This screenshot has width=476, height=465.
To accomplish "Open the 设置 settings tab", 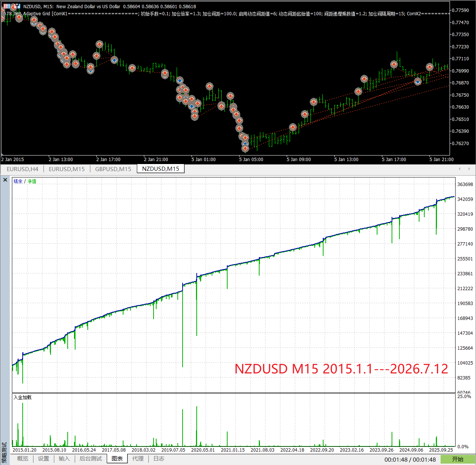I will tap(44, 459).
